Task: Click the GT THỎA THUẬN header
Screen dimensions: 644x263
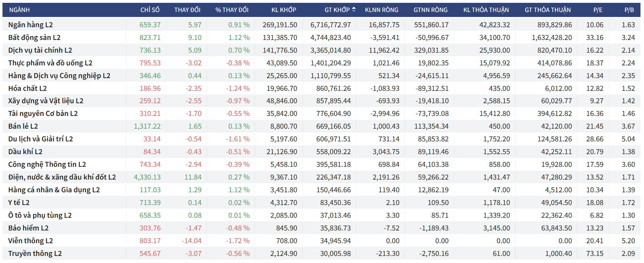Action: click(x=548, y=10)
